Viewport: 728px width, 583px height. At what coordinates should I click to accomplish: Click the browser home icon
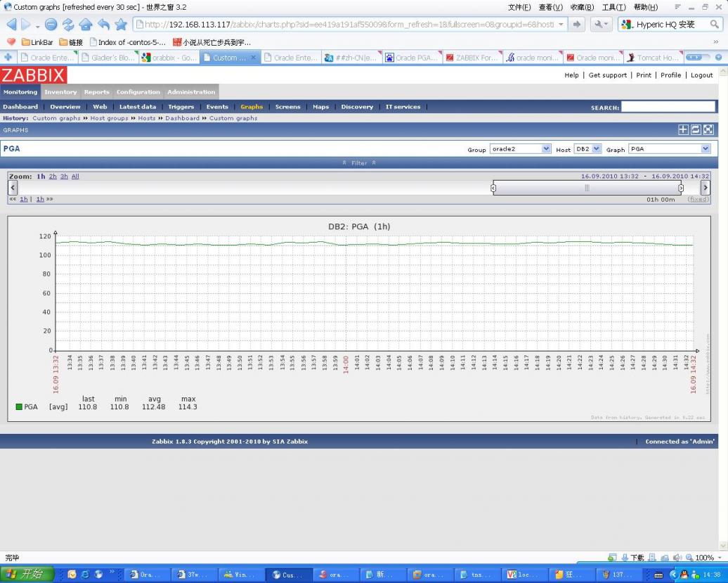coord(86,25)
